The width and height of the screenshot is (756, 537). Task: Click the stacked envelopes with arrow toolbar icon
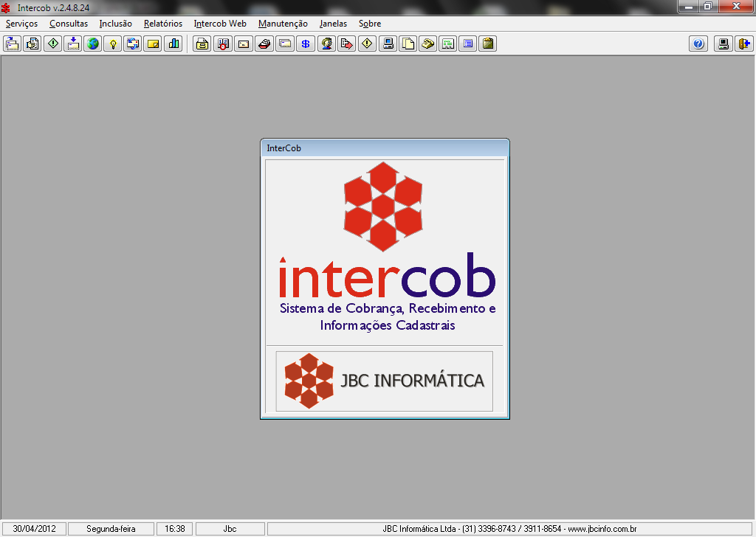click(12, 44)
